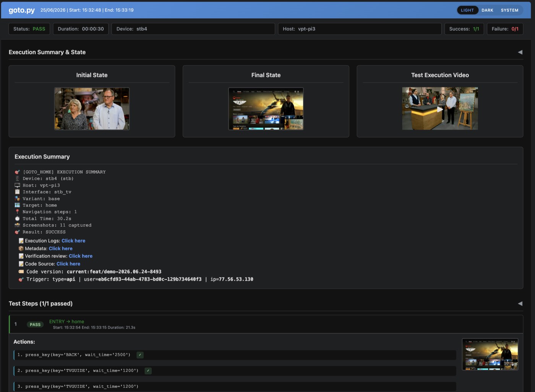The image size is (535, 392).
Task: Click the camera icon beside Screenshots
Action: [17, 225]
